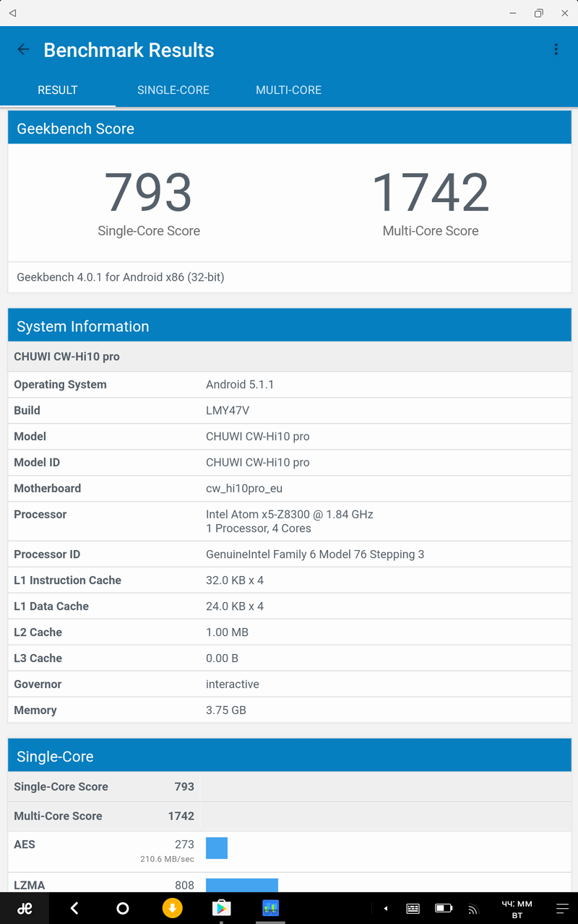This screenshot has width=578, height=924.
Task: Select the cw_hi10pro_eu motherboard value
Action: tap(244, 489)
